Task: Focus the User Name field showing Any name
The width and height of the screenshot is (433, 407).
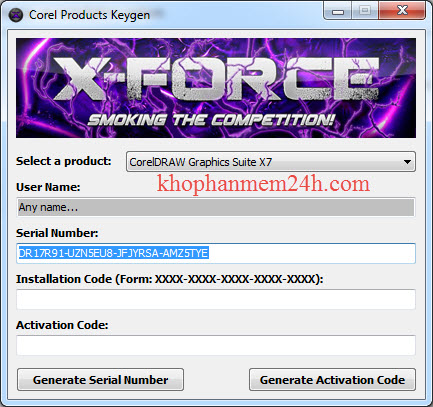Action: point(216,207)
